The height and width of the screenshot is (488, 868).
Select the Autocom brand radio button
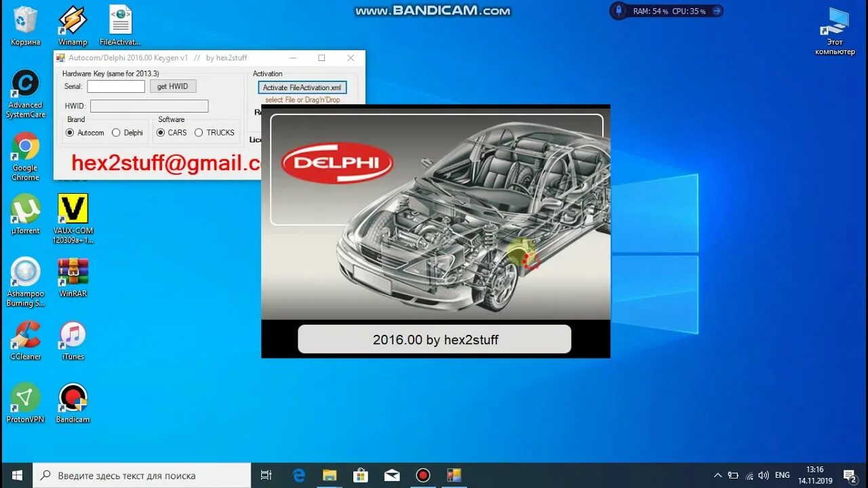click(x=70, y=133)
